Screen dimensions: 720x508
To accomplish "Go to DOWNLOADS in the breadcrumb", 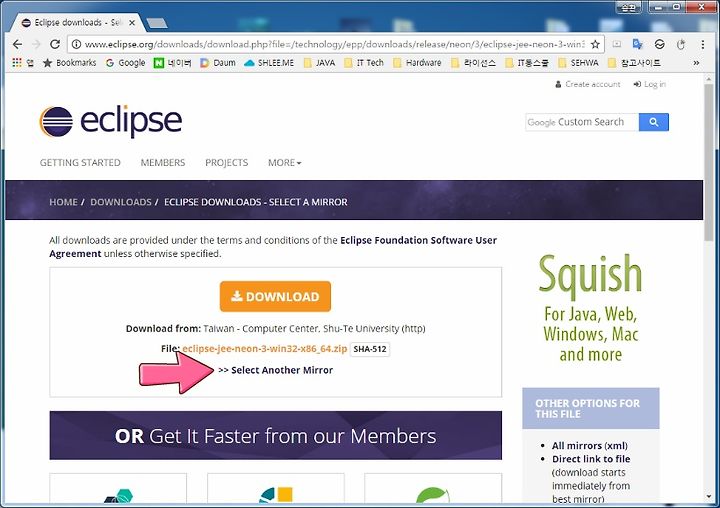I will [x=121, y=202].
